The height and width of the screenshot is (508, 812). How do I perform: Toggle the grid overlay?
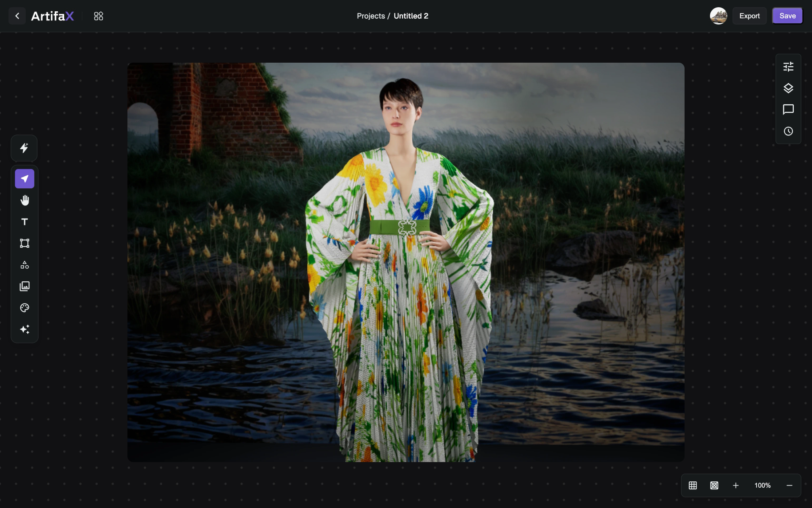click(x=693, y=485)
